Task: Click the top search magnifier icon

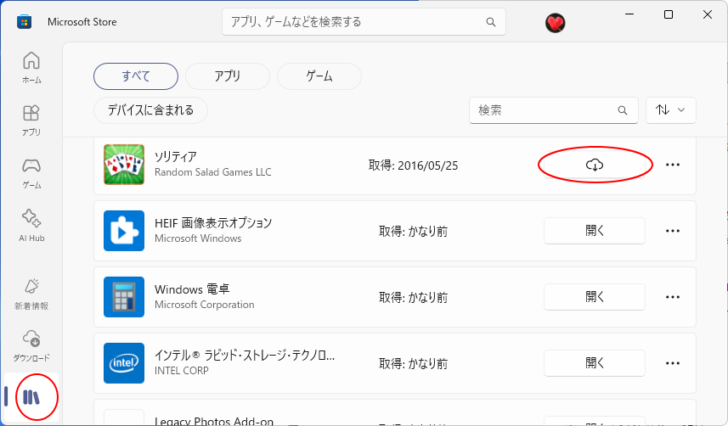Action: [491, 22]
